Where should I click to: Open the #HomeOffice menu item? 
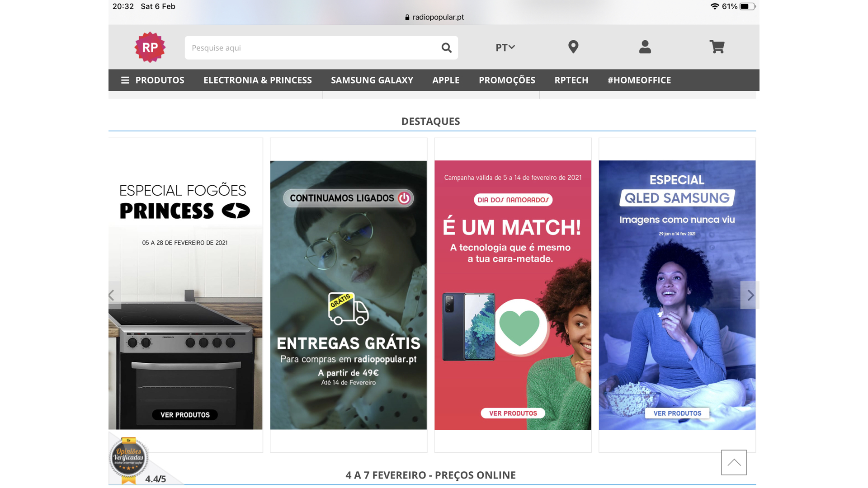[x=639, y=80]
